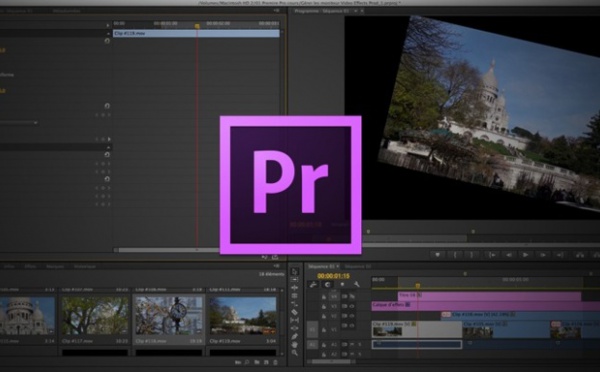The height and width of the screenshot is (372, 600).
Task: Hide track V1 output with eye icon
Action: click(x=352, y=325)
